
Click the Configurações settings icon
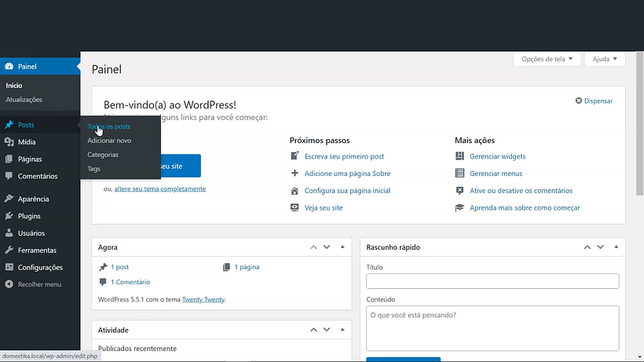(9, 267)
